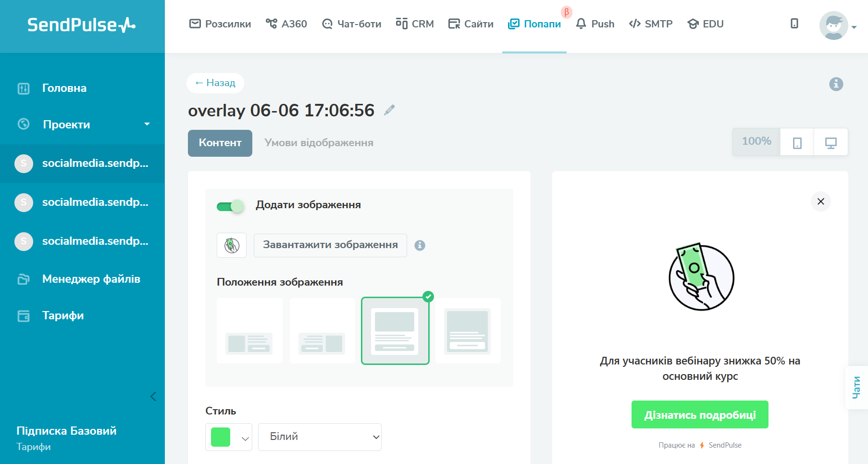Open the user avatar account menu
This screenshot has height=464, width=868.
pyautogui.click(x=838, y=26)
